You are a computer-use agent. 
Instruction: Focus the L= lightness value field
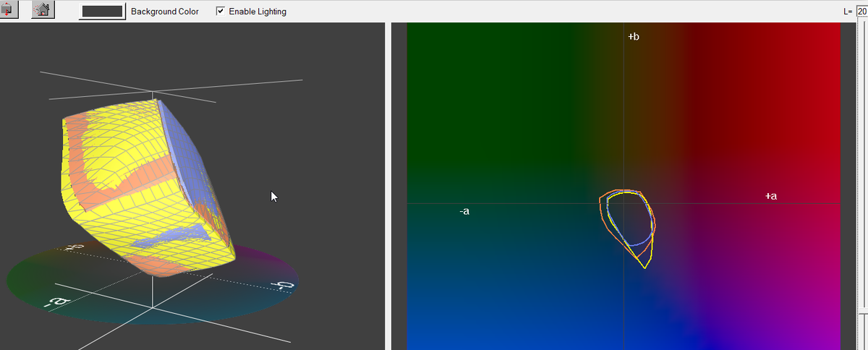[x=861, y=12]
